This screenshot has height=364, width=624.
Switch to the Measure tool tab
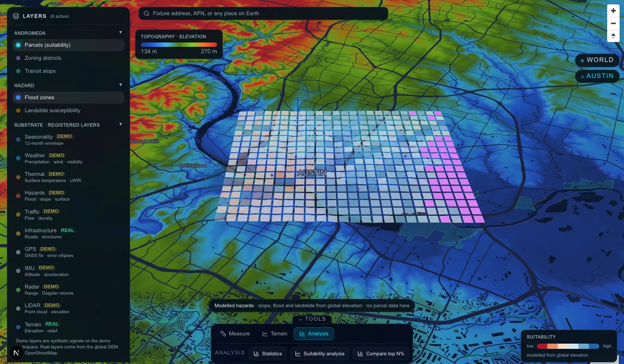point(235,334)
